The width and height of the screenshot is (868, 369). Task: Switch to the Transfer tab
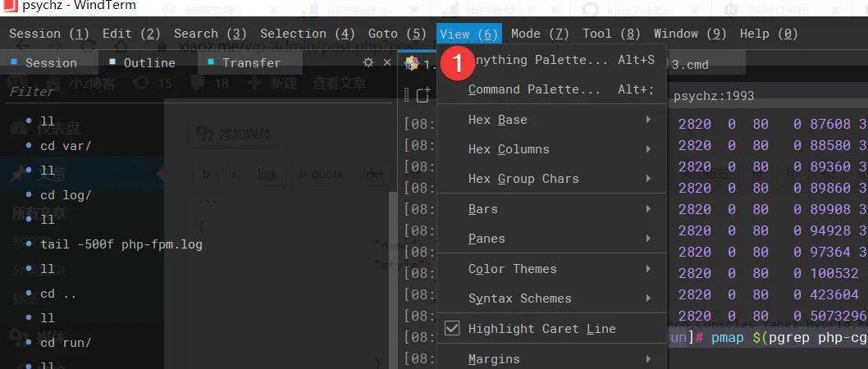click(x=249, y=63)
